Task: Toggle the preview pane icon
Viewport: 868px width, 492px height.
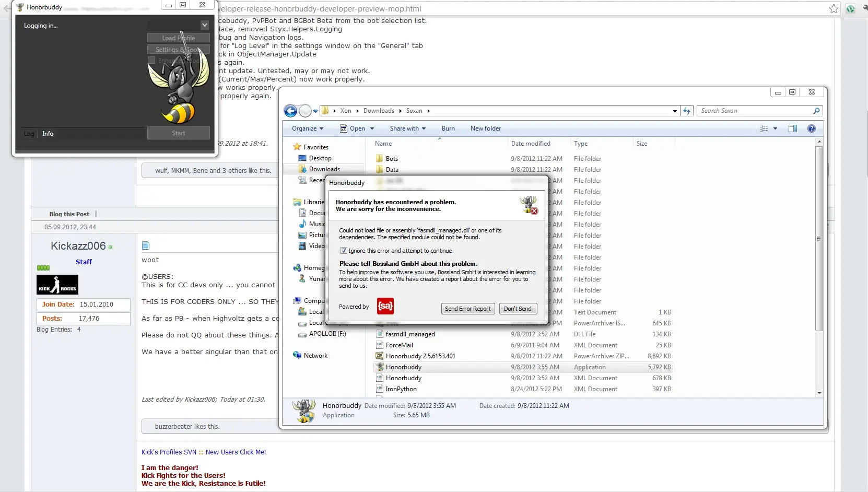Action: pos(792,128)
